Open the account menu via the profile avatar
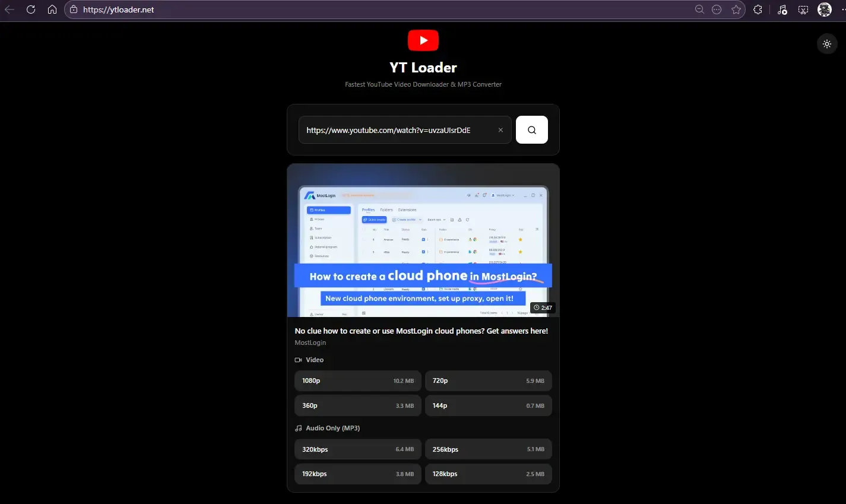The width and height of the screenshot is (846, 504). (825, 9)
